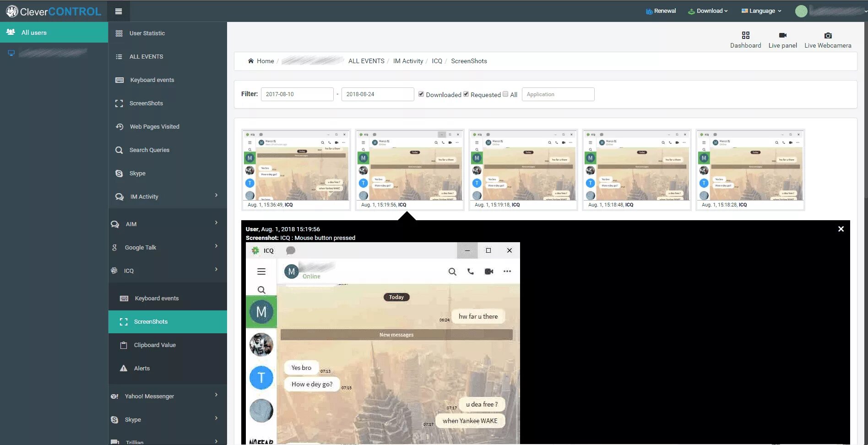Expand the IM Activity submenu chevron

217,195
